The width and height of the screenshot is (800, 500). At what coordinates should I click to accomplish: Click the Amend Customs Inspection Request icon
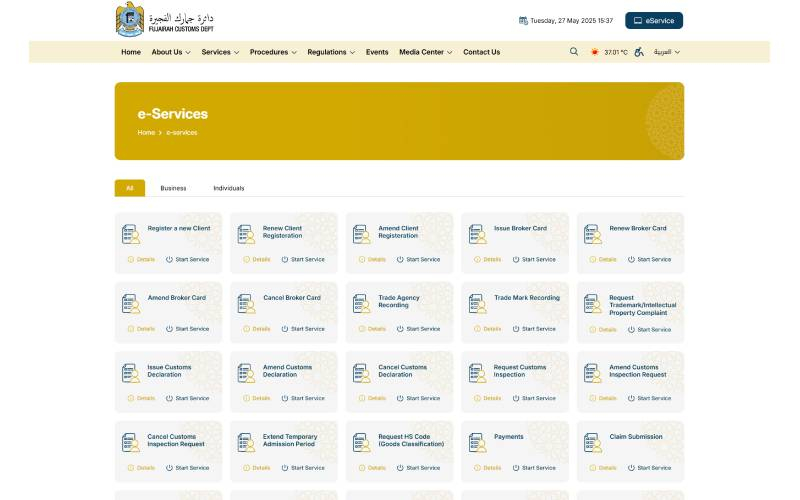(x=592, y=373)
